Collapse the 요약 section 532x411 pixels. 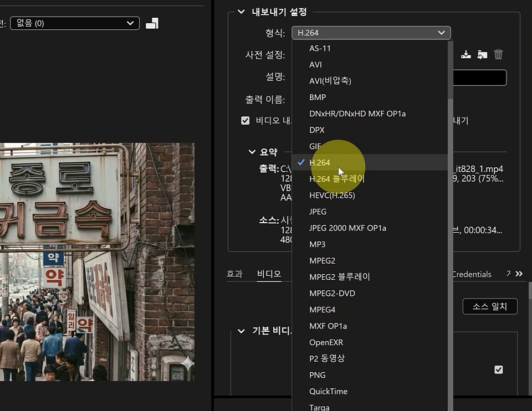pyautogui.click(x=252, y=152)
